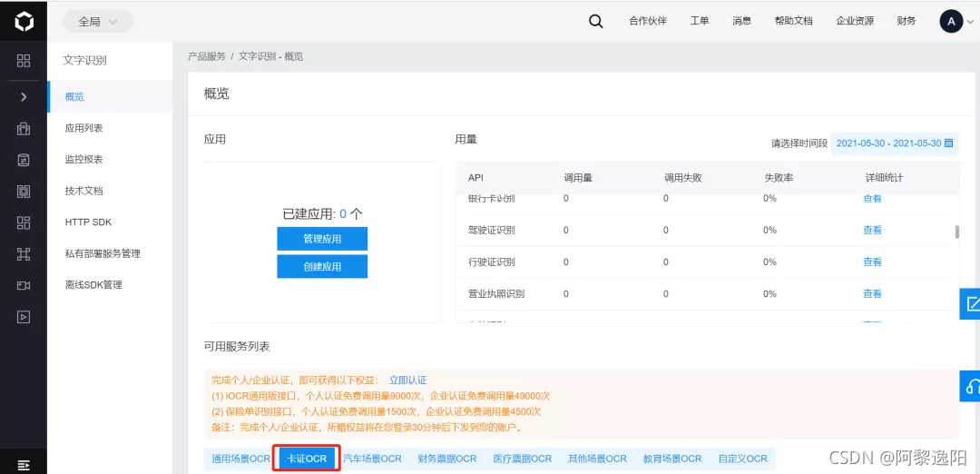
Task: Click the 立即认证 link
Action: tap(407, 380)
